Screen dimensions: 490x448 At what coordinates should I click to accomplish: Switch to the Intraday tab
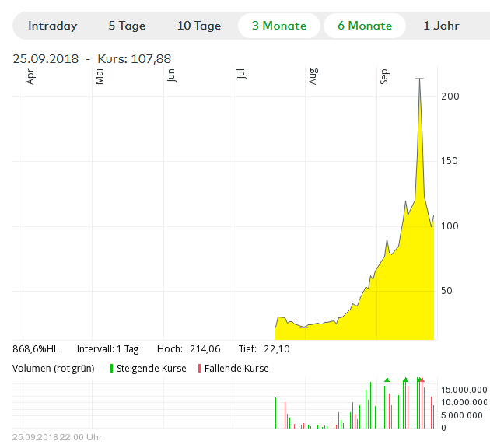point(53,26)
